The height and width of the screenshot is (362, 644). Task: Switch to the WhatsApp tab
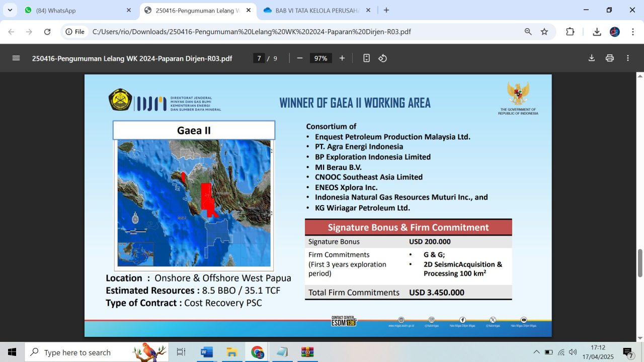coord(77,10)
